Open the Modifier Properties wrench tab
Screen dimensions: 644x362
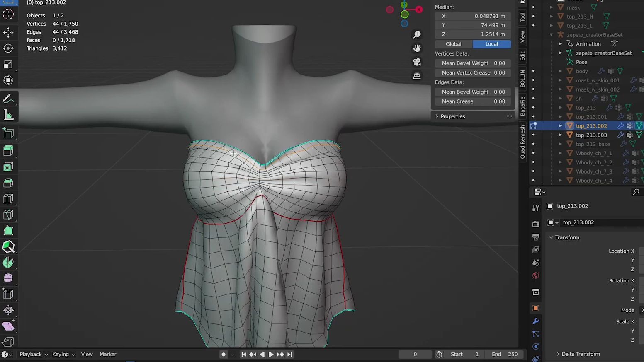point(535,321)
